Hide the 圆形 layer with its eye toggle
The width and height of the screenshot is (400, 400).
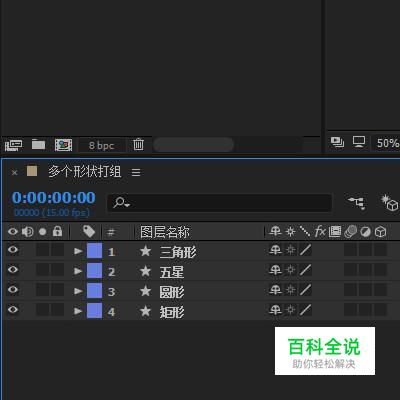[x=13, y=290]
